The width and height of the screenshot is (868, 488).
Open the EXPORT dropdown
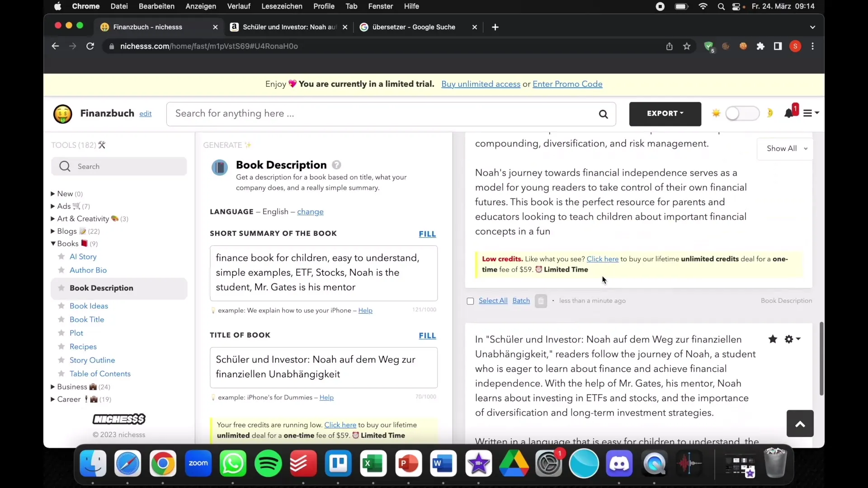pyautogui.click(x=665, y=114)
